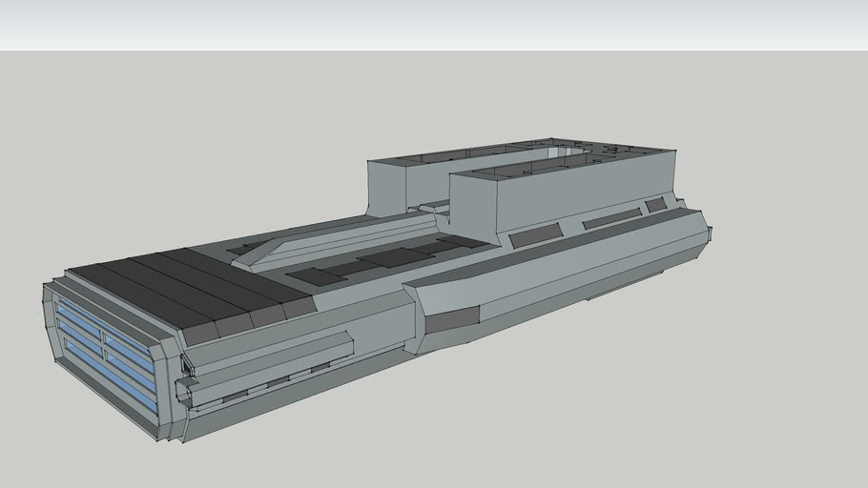Select the blue window grille on the model's front
The width and height of the screenshot is (868, 488).
click(x=105, y=356)
